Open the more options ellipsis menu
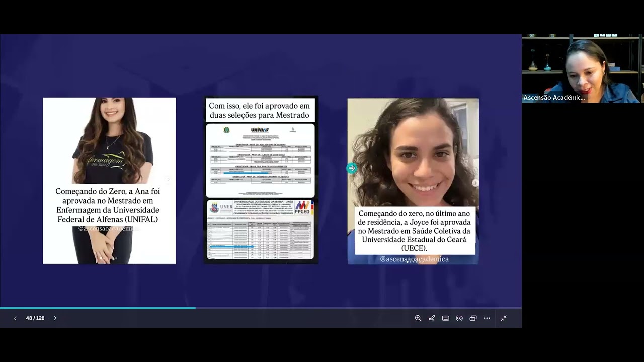 (487, 318)
